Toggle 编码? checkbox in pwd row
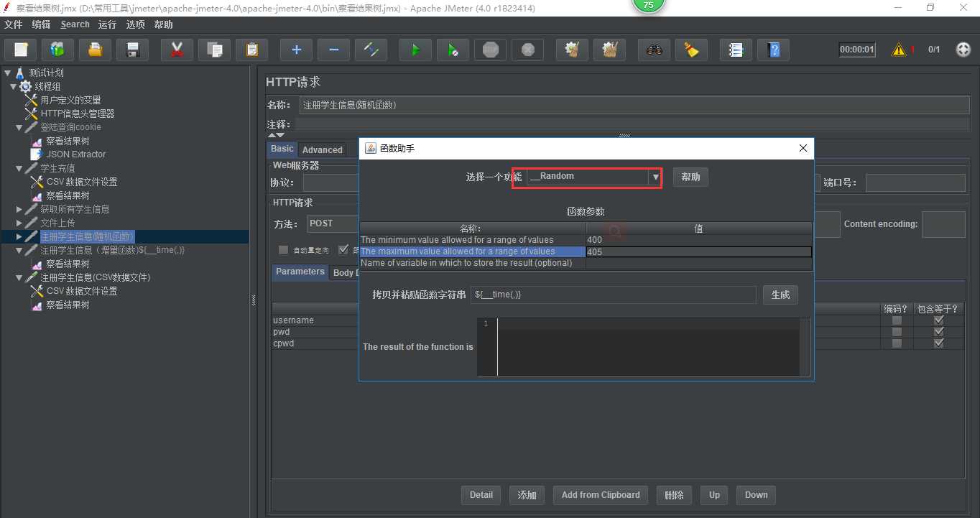This screenshot has height=518, width=980. (x=897, y=332)
